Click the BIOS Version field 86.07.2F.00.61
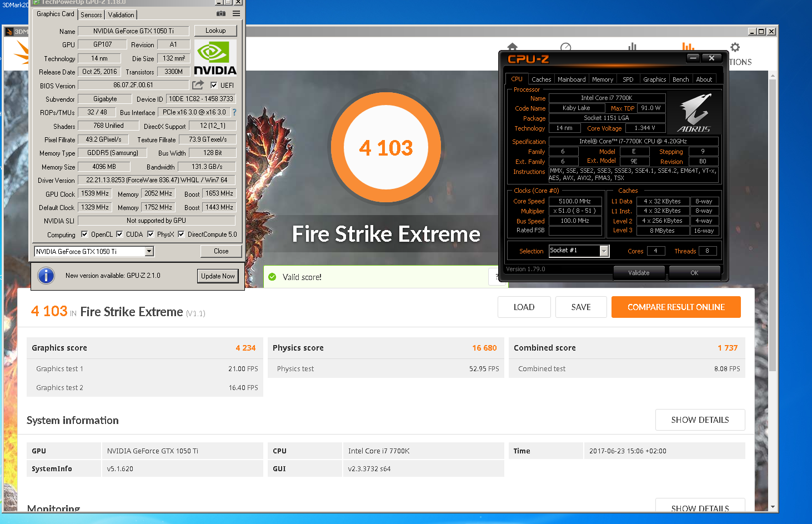This screenshot has height=524, width=812. tap(133, 85)
